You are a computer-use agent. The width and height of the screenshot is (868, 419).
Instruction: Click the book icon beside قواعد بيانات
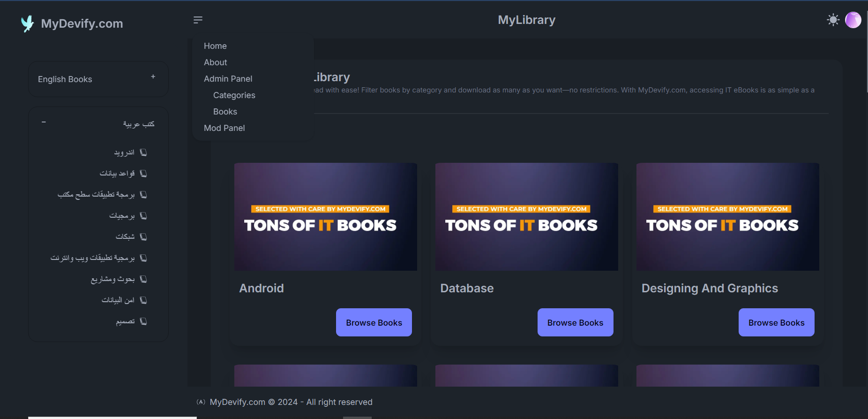point(143,174)
